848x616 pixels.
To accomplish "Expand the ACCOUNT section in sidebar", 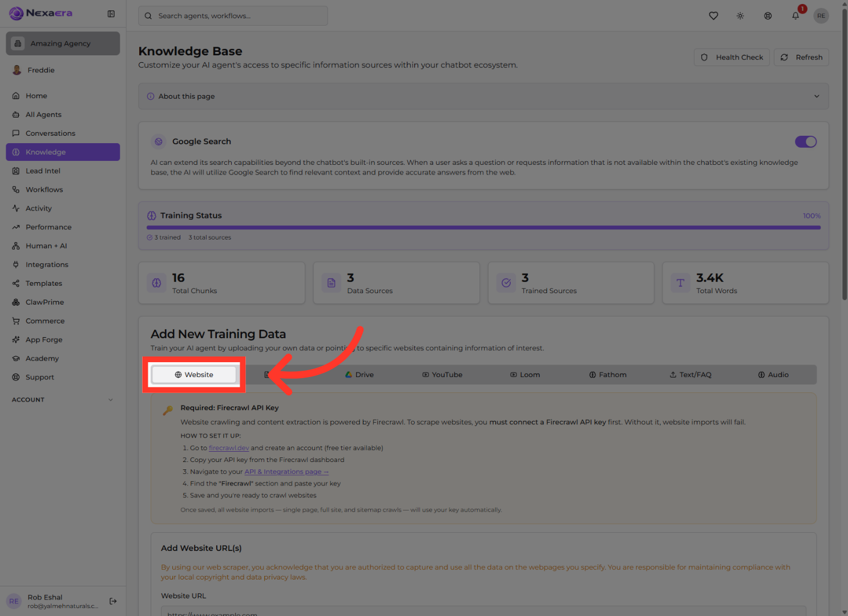I will tap(63, 400).
